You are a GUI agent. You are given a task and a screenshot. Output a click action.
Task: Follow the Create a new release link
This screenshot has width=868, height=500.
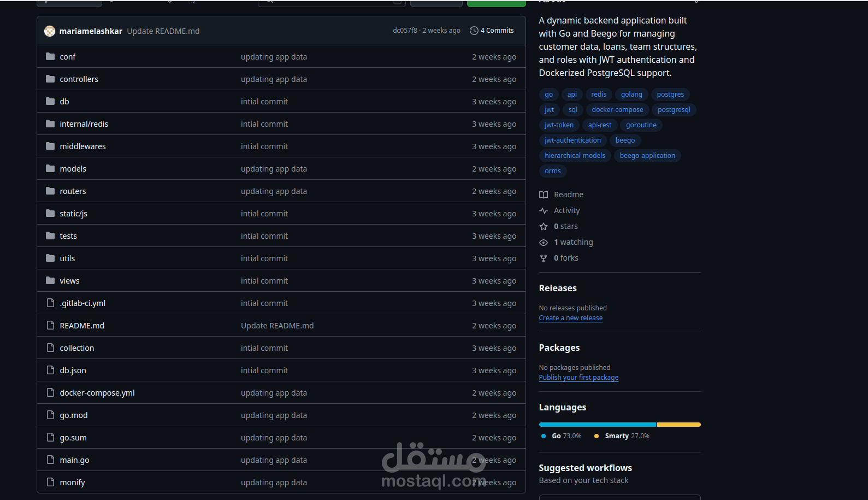571,318
